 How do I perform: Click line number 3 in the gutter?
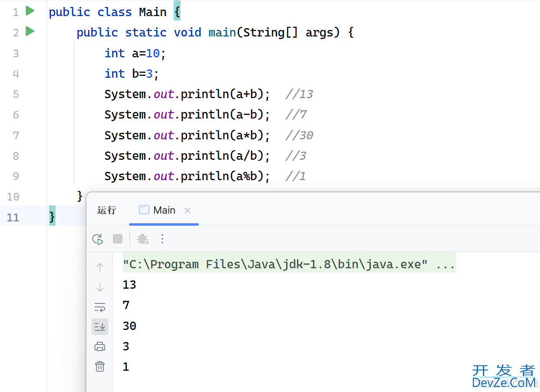click(x=16, y=53)
